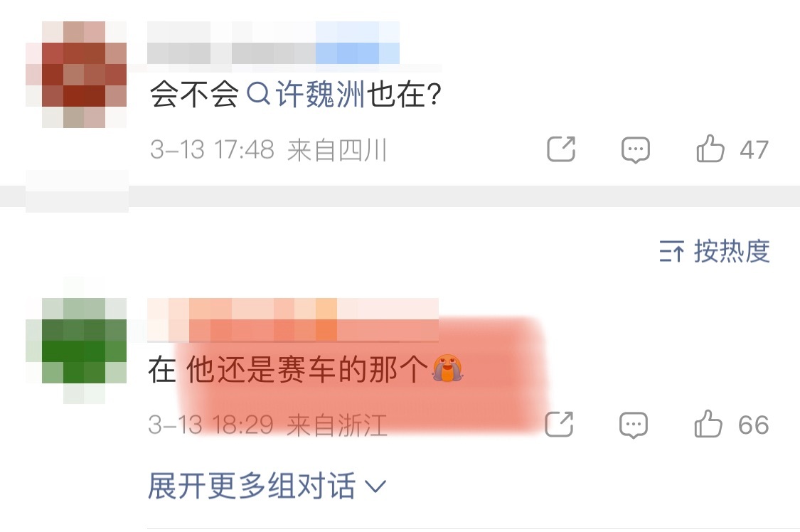Like the comment with 47 likes
Image resolution: width=800 pixels, height=532 pixels.
pos(710,149)
